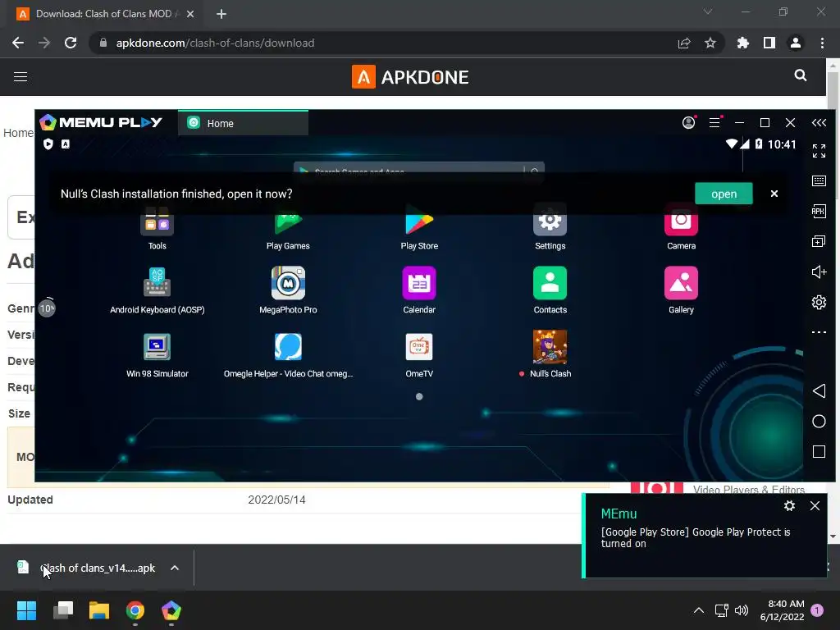Open Chrome three-dot menu
The height and width of the screenshot is (630, 840).
pyautogui.click(x=822, y=43)
